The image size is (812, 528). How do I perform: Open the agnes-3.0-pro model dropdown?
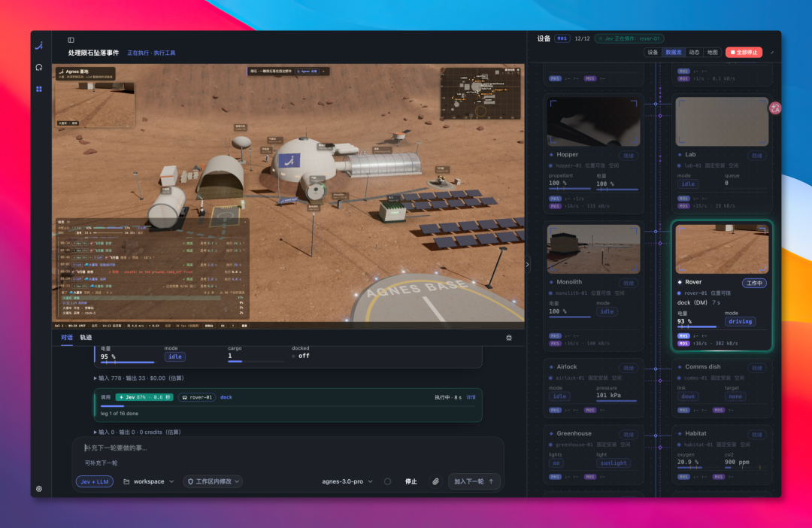[347, 481]
